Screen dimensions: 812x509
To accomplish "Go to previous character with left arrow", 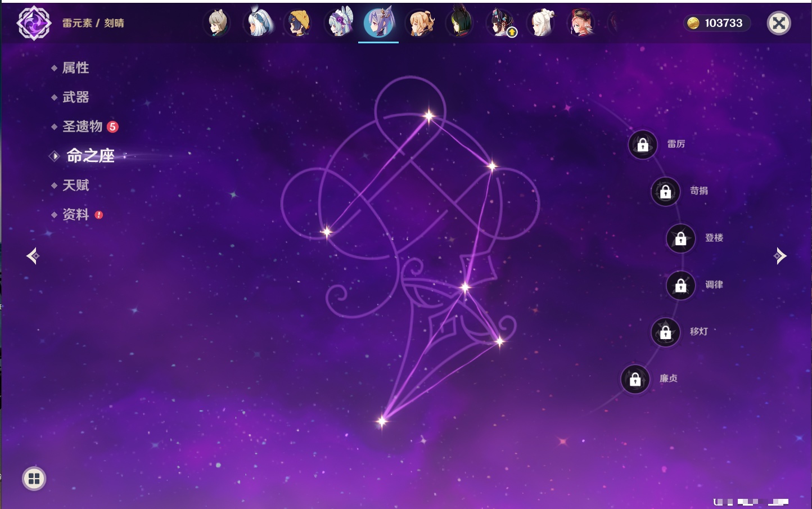I will pos(33,256).
